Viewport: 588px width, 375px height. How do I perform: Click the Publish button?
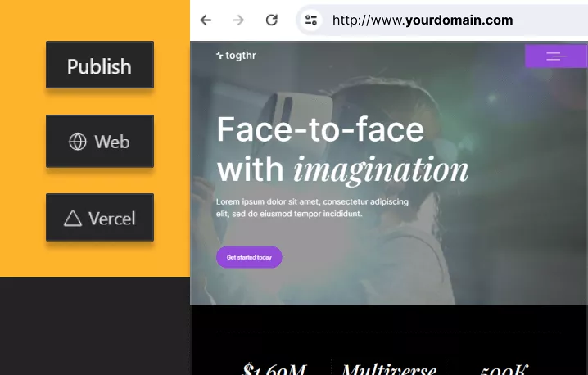coord(100,65)
